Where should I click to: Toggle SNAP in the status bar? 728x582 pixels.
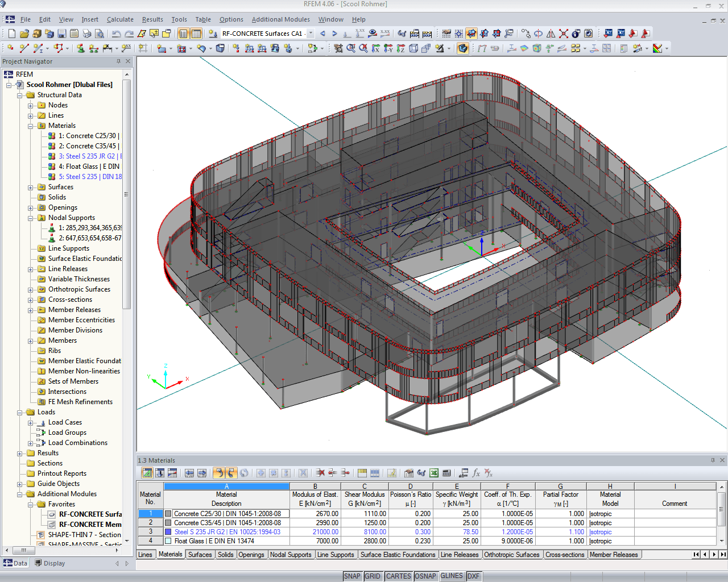click(353, 576)
